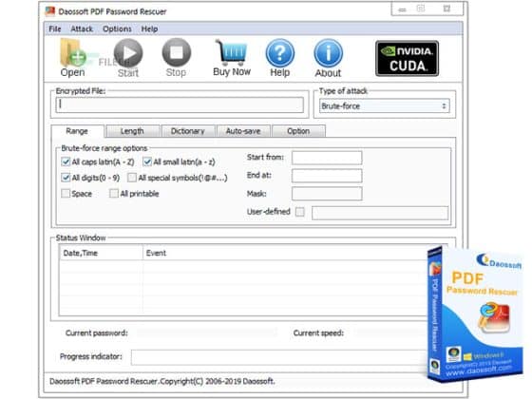Stop the running attack
Image resolution: width=532 pixels, height=399 pixels.
176,58
